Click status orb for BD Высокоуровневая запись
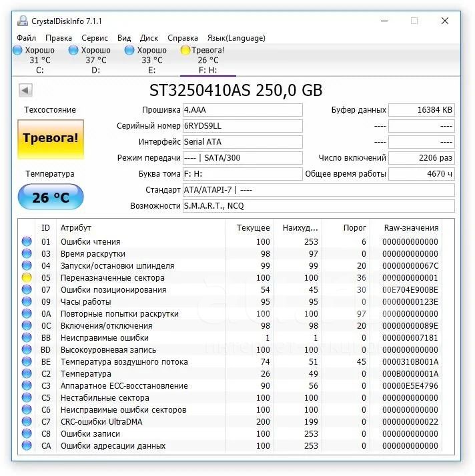Screen dimensions: 475x476 click(27, 349)
